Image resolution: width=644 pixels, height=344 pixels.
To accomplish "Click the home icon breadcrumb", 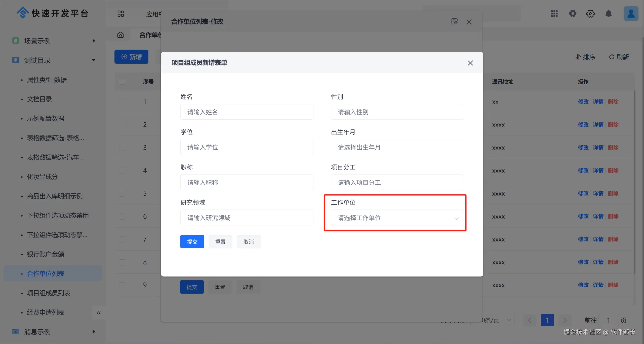I will tap(120, 35).
